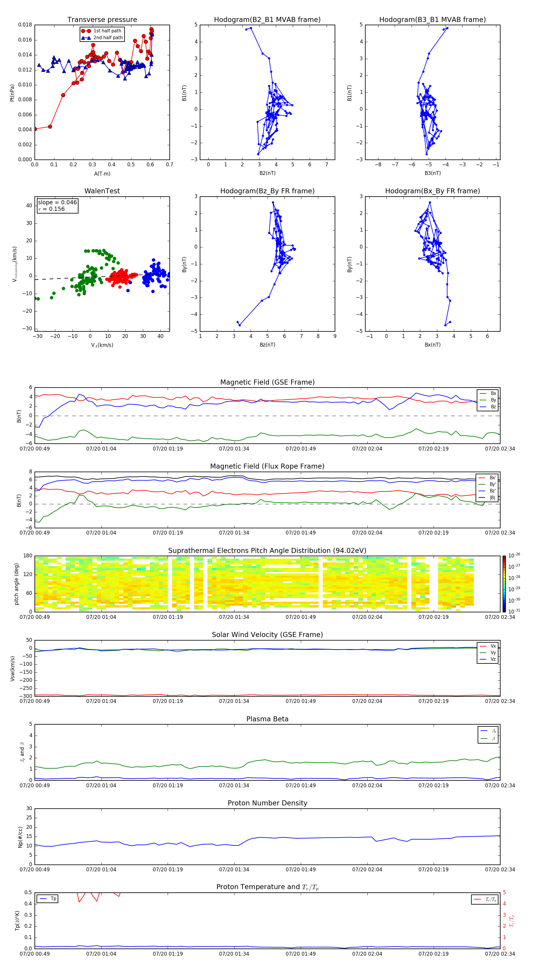Click the "Plasma Beta" panel title

tap(267, 719)
